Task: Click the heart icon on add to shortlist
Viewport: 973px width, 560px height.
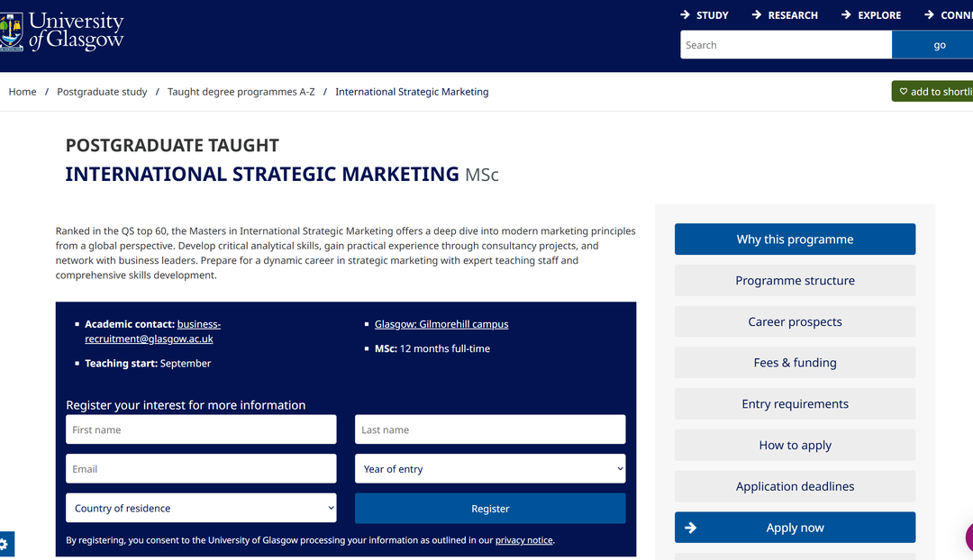Action: [x=904, y=91]
